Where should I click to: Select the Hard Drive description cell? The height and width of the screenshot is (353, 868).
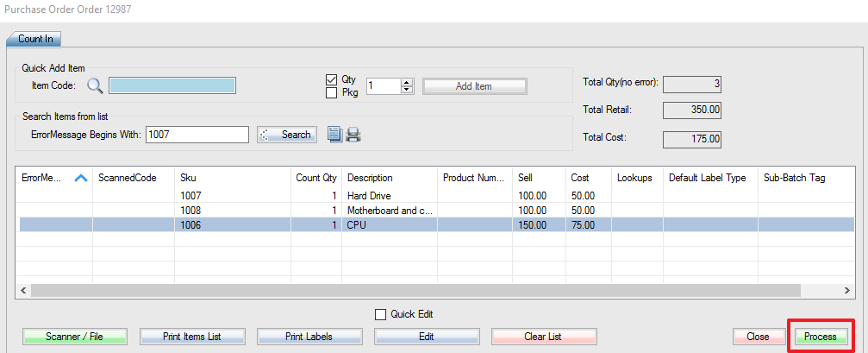point(390,196)
